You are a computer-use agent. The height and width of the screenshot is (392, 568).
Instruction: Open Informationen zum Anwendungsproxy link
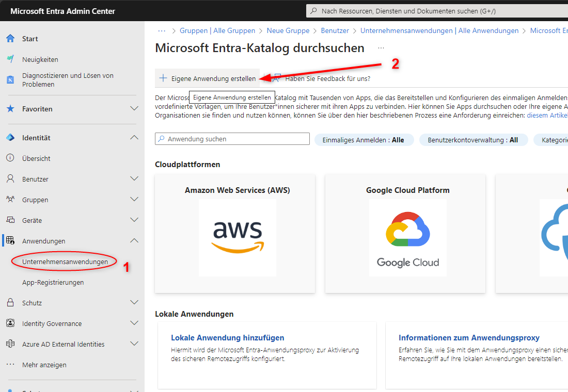tap(469, 338)
